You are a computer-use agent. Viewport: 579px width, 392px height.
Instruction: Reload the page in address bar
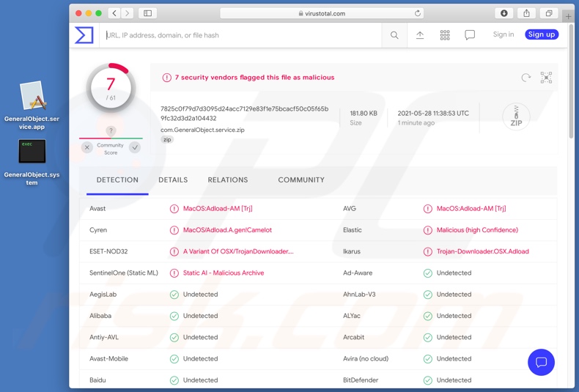418,13
